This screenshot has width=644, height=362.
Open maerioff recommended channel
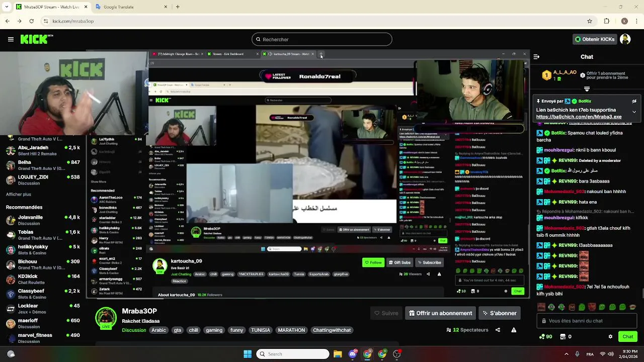pyautogui.click(x=43, y=323)
